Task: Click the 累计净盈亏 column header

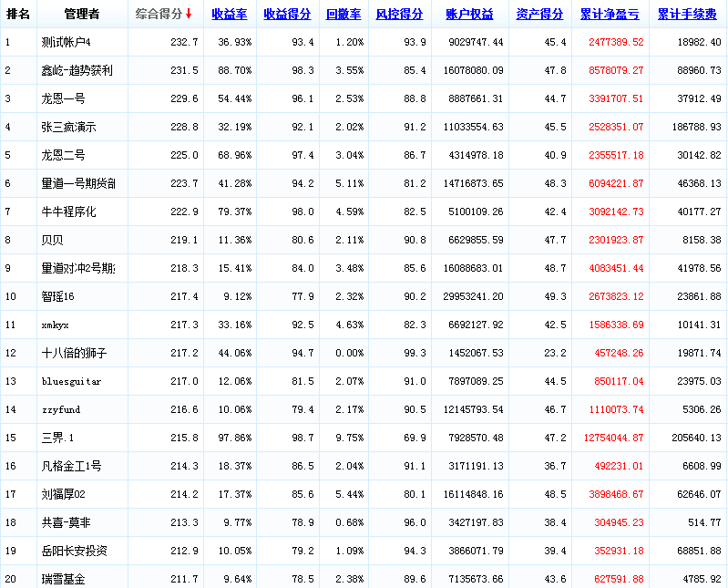Action: click(609, 15)
